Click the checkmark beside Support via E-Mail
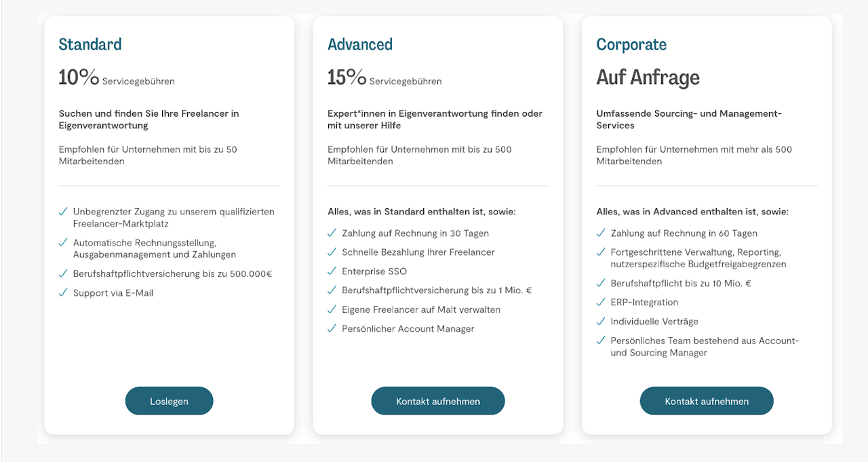 click(x=63, y=292)
